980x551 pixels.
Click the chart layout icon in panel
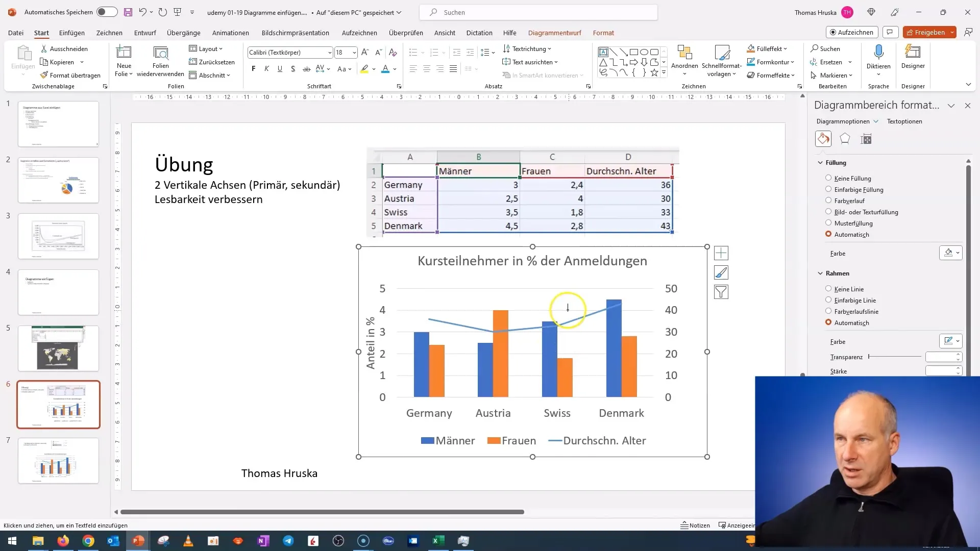coord(868,139)
